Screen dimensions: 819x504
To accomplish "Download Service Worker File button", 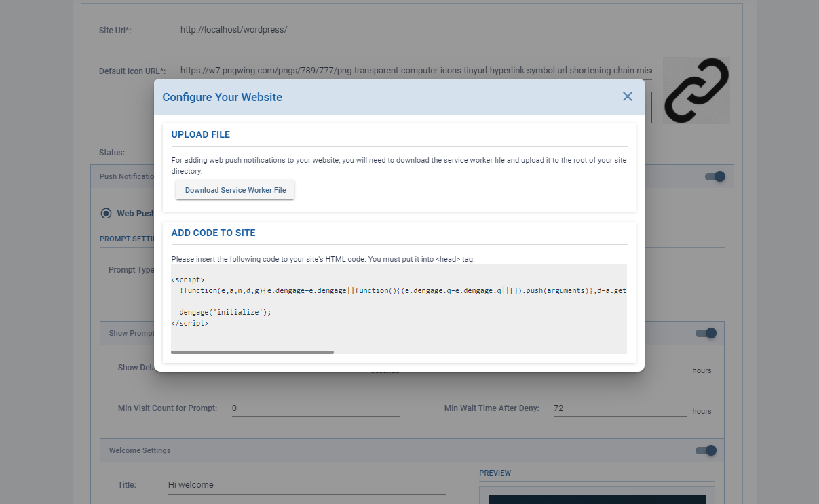I will 235,190.
